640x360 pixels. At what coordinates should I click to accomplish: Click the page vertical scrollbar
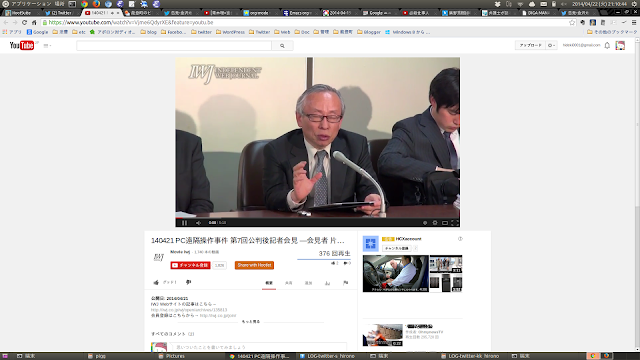(638, 195)
